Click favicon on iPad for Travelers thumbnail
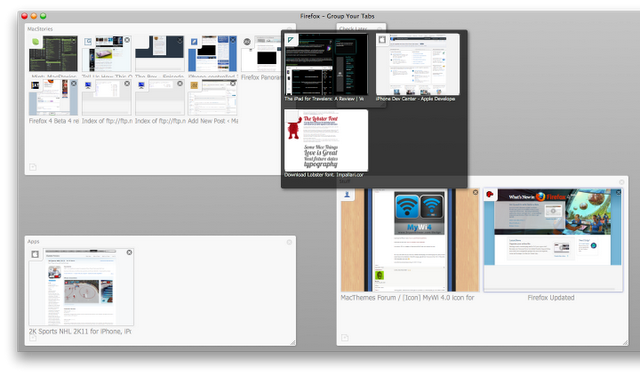 [290, 40]
